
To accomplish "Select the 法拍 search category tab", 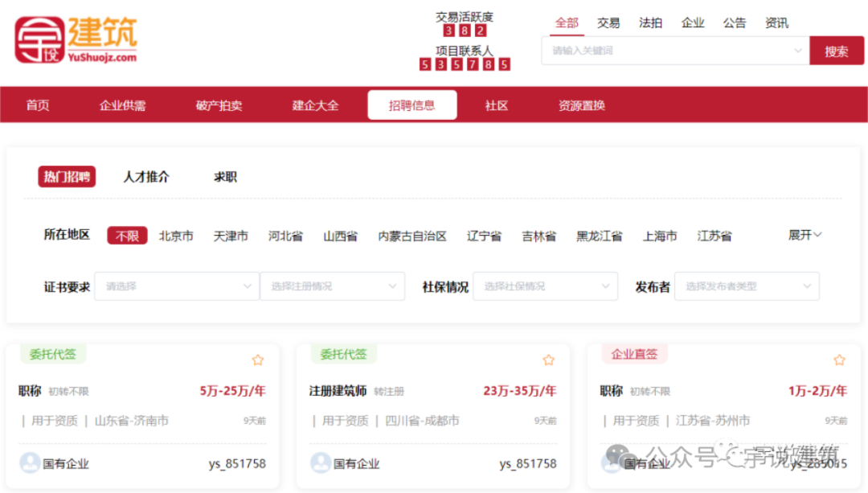I will coord(650,23).
